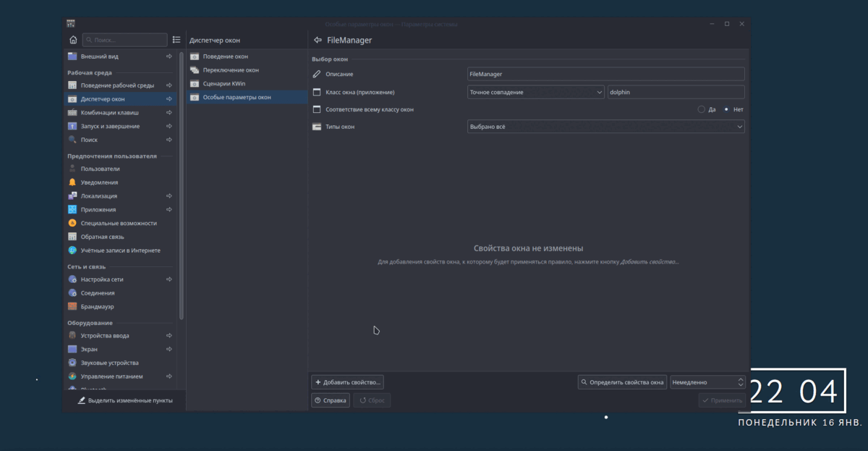Screen dimensions: 868x451
Task: Open Поведение окон section
Action: coord(247,56)
